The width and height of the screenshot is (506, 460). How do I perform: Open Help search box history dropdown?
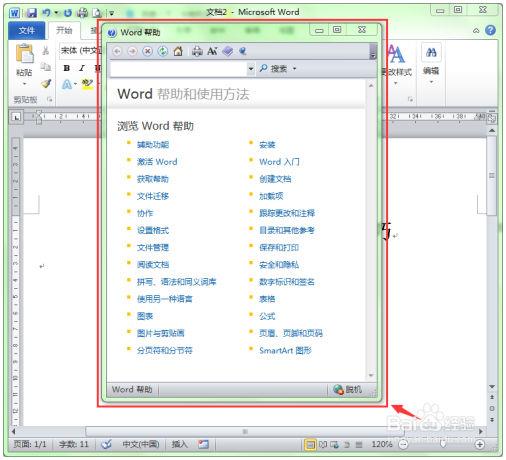coord(251,69)
